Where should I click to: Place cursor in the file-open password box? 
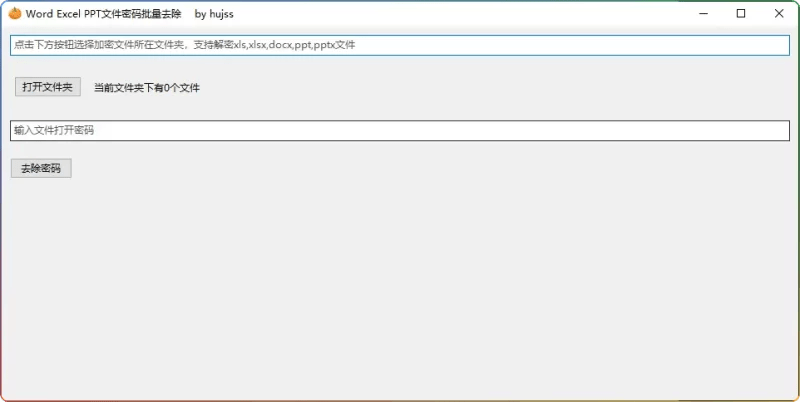pos(400,131)
